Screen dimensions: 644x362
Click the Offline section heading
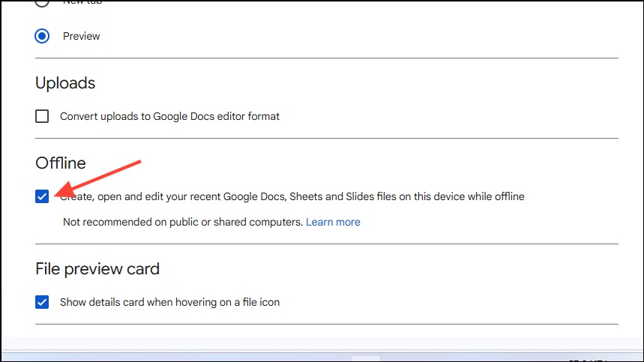(x=61, y=163)
